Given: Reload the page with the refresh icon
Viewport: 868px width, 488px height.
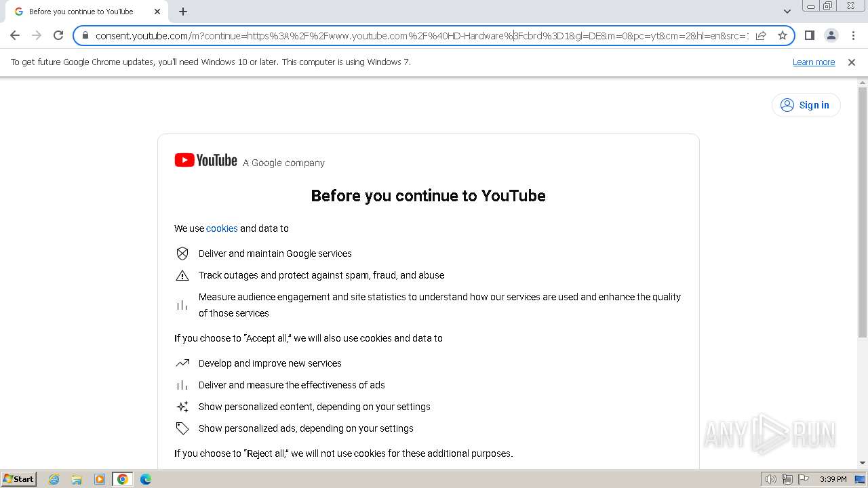Looking at the screenshot, I should pos(58,35).
